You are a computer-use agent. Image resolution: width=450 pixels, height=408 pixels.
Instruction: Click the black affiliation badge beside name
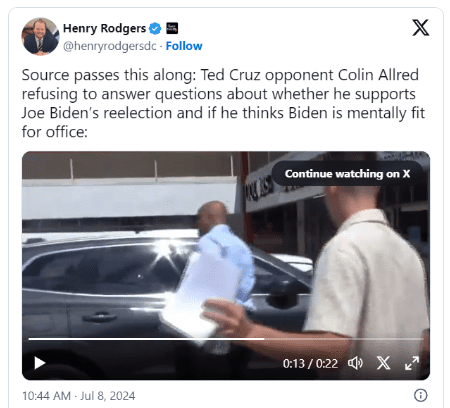(172, 28)
